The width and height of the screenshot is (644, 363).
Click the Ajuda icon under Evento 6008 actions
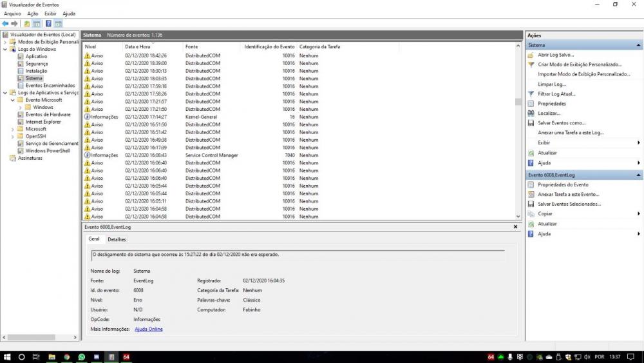[531, 234]
